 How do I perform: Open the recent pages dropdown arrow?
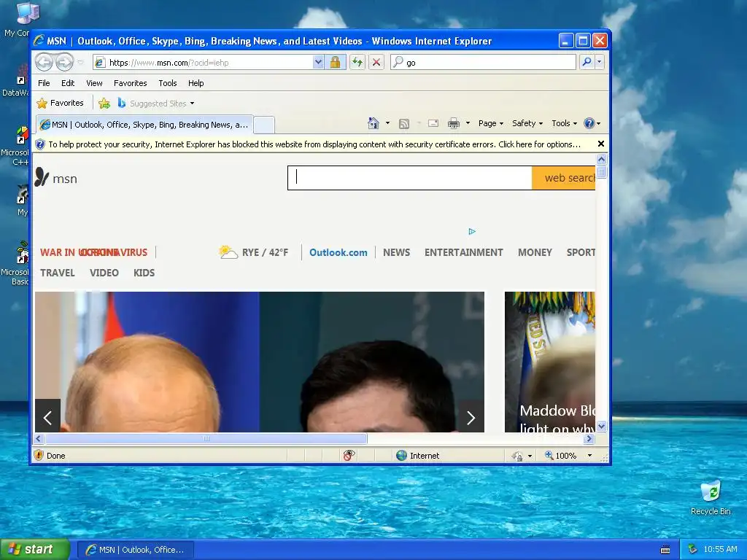click(x=80, y=63)
